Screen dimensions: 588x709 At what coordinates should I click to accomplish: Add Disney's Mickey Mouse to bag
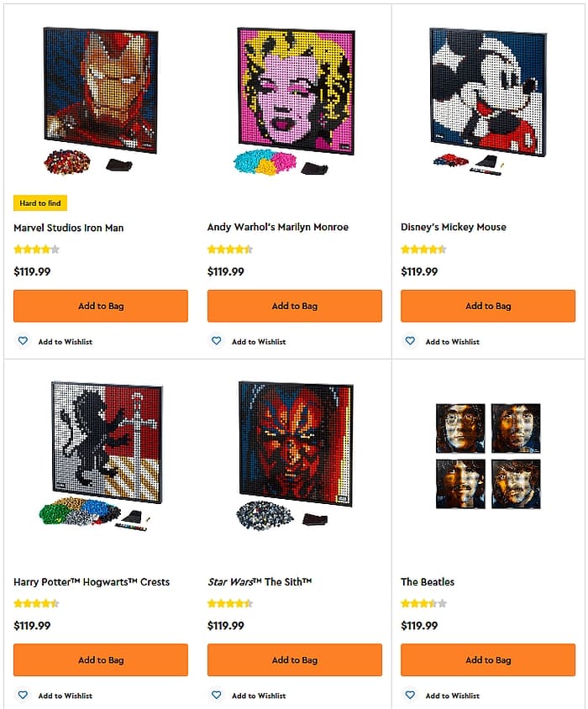point(488,306)
